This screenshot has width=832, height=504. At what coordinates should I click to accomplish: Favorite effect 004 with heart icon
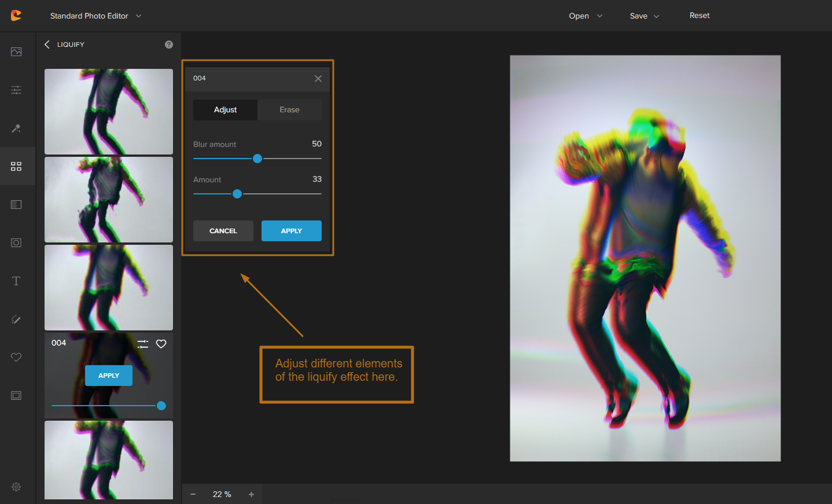(161, 344)
